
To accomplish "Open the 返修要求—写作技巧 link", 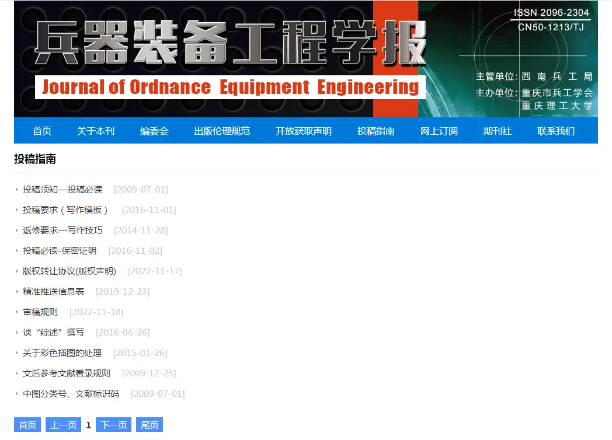I will point(62,230).
